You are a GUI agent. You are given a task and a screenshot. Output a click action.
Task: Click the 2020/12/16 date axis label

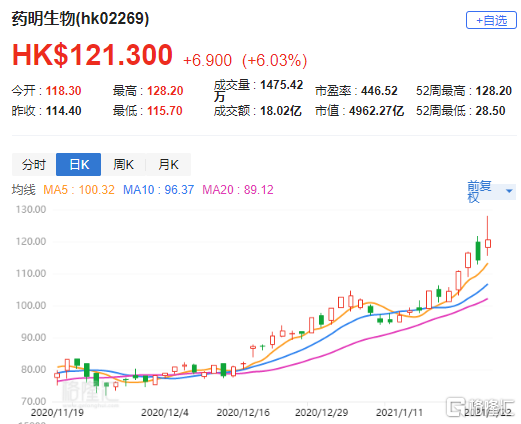tap(243, 413)
